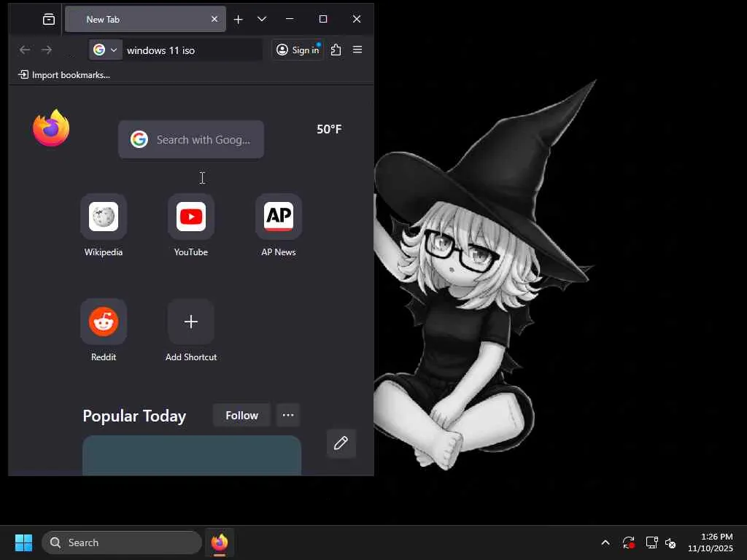747x560 pixels.
Task: Select the New Tab tab
Action: [x=145, y=19]
